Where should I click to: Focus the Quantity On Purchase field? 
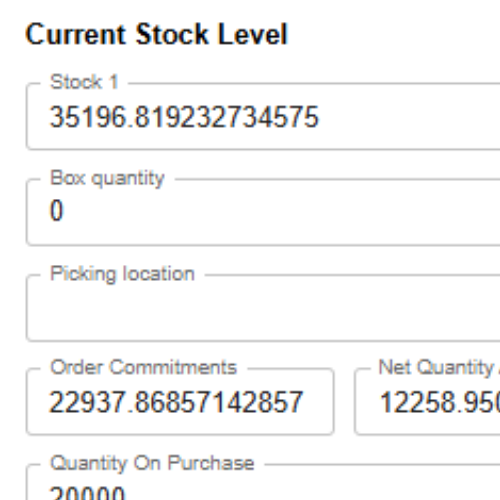(x=263, y=482)
